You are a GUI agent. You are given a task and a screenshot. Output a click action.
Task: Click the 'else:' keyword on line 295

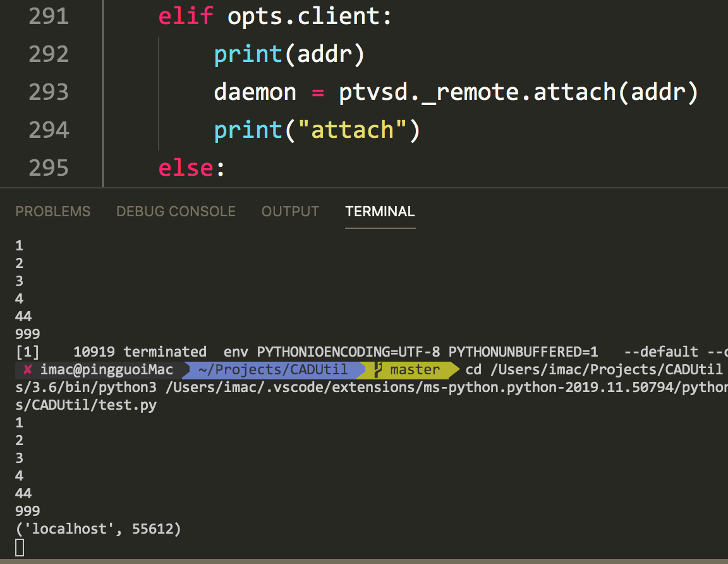tap(191, 168)
